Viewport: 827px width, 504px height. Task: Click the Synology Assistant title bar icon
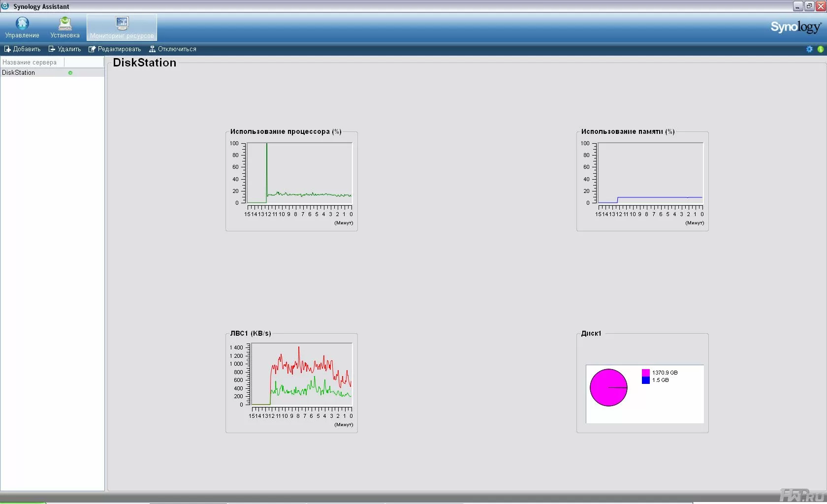pos(5,6)
